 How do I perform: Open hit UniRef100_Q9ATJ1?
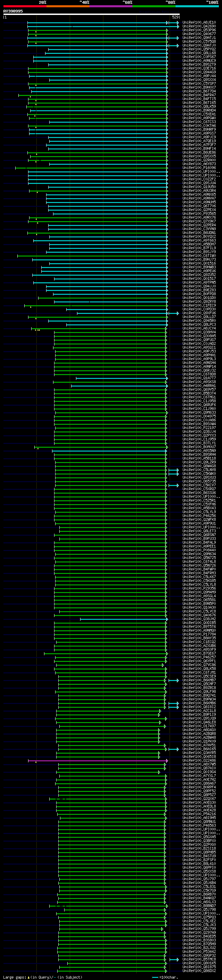199,38
